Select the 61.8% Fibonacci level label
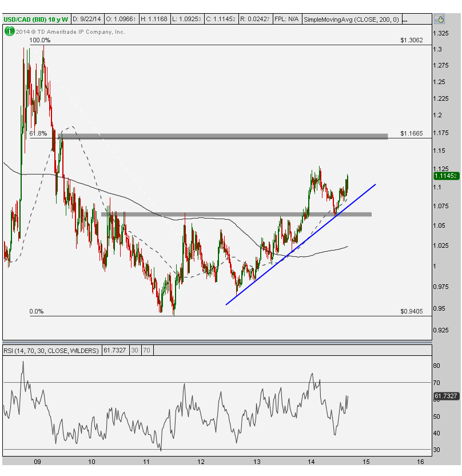Viewport: 462px width, 476px height. tap(38, 133)
